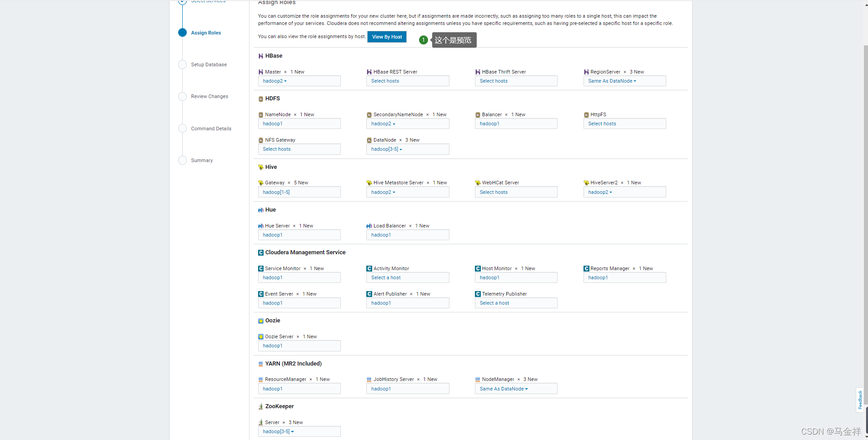Go to the Command Details wizard step
868x440 pixels.
[211, 129]
